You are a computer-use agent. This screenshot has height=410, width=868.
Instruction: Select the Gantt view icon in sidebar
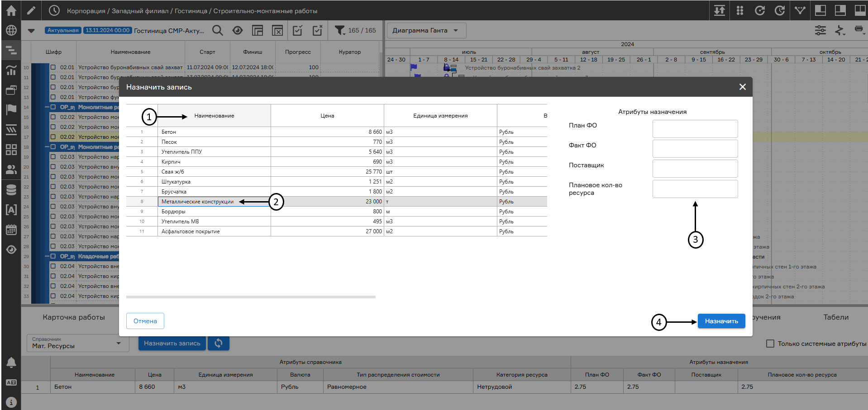point(11,50)
